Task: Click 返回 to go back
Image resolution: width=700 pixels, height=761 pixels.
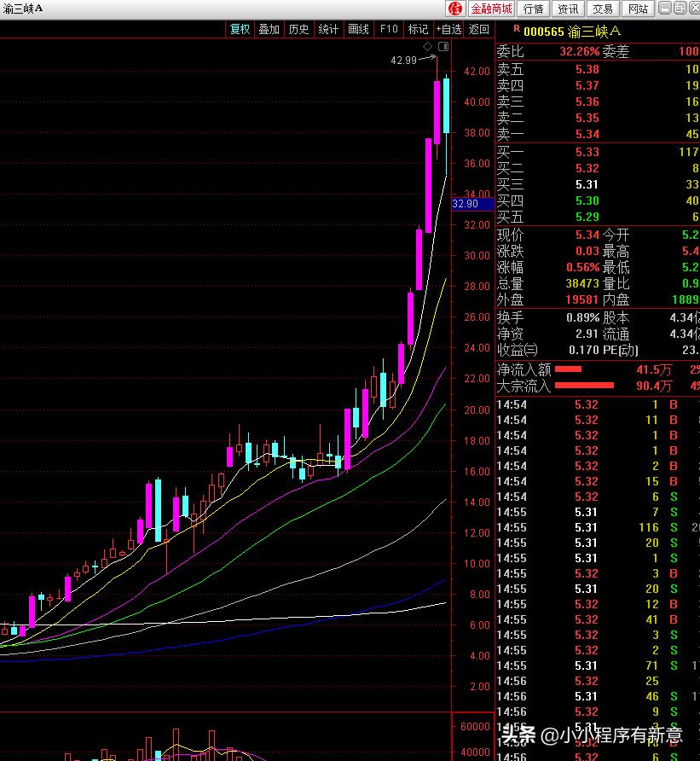Action: (479, 29)
